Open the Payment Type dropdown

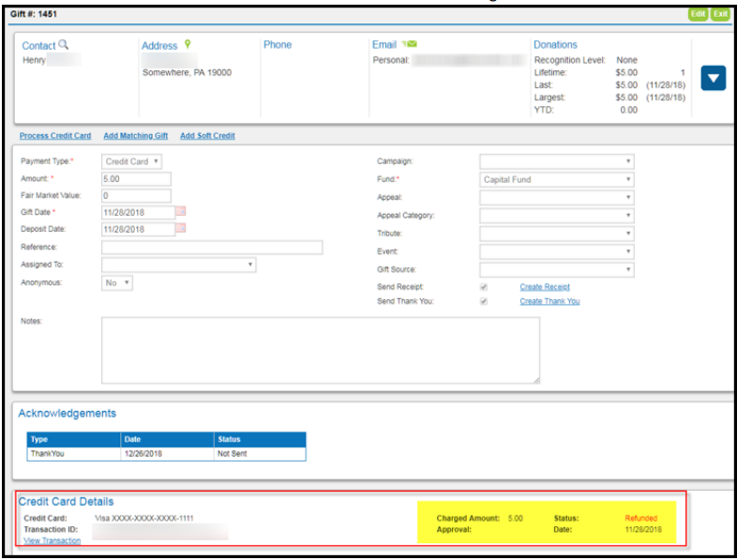pos(131,161)
